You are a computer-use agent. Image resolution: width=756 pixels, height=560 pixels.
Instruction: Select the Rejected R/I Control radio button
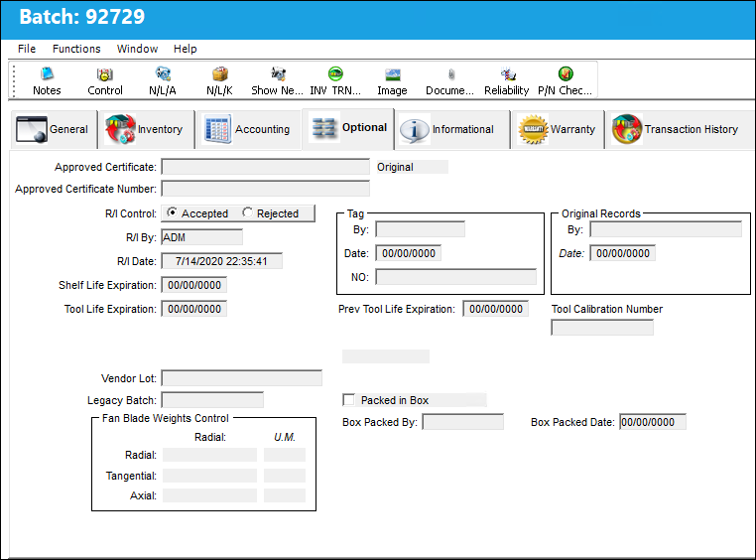coord(247,212)
